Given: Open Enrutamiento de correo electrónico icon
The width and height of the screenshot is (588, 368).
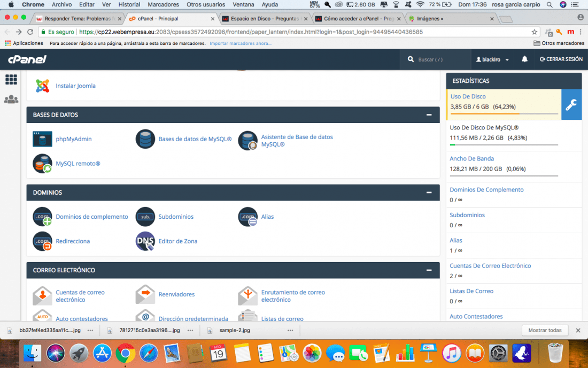Looking at the screenshot, I should [248, 296].
